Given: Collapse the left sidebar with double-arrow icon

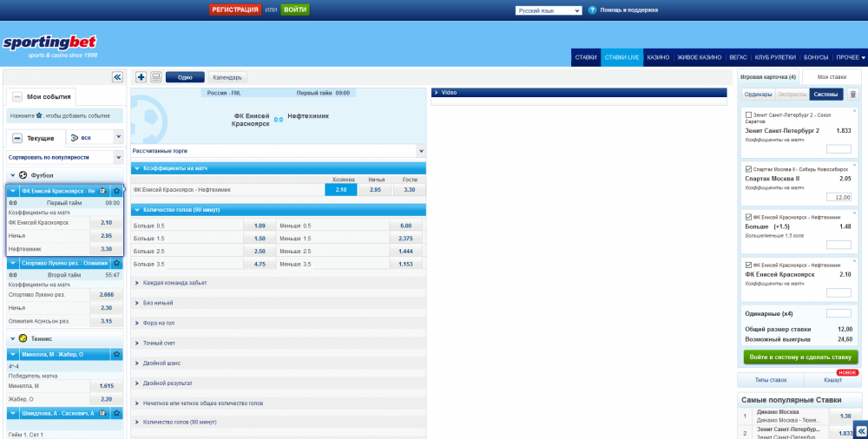Looking at the screenshot, I should (x=117, y=77).
